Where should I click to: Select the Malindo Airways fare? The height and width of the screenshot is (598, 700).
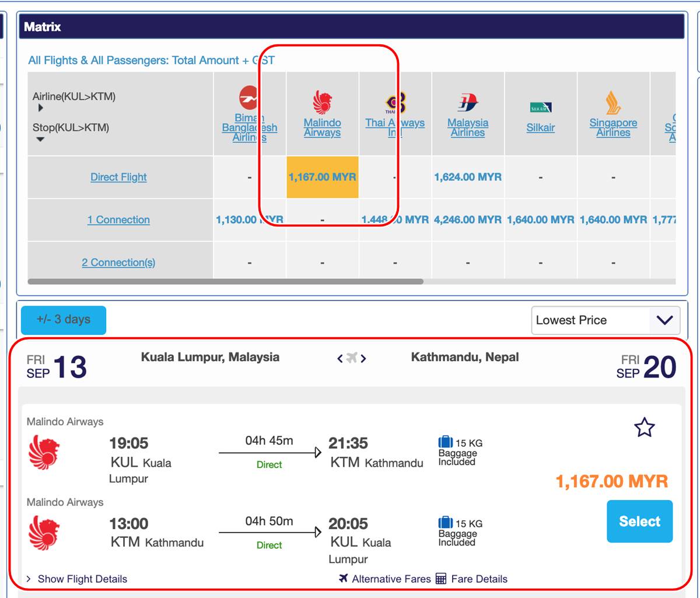pyautogui.click(x=640, y=522)
